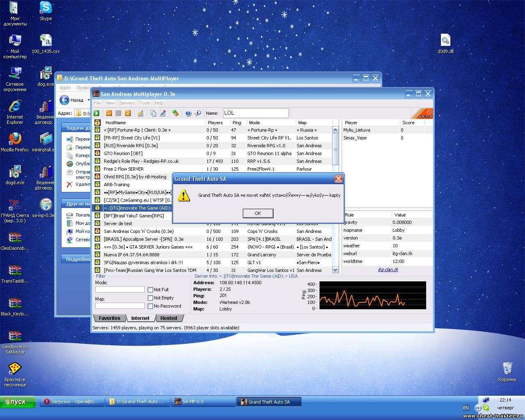Open the Servers menu
Image resolution: width=525 pixels, height=420 pixels.
pos(127,103)
